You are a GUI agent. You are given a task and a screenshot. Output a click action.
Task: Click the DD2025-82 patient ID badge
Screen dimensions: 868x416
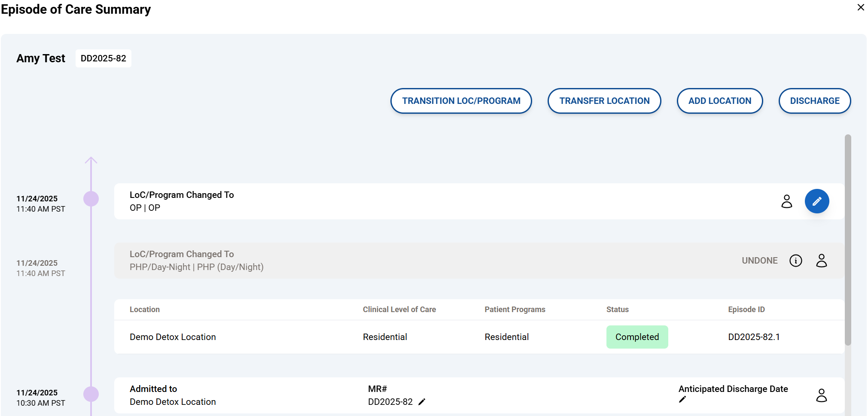click(104, 58)
